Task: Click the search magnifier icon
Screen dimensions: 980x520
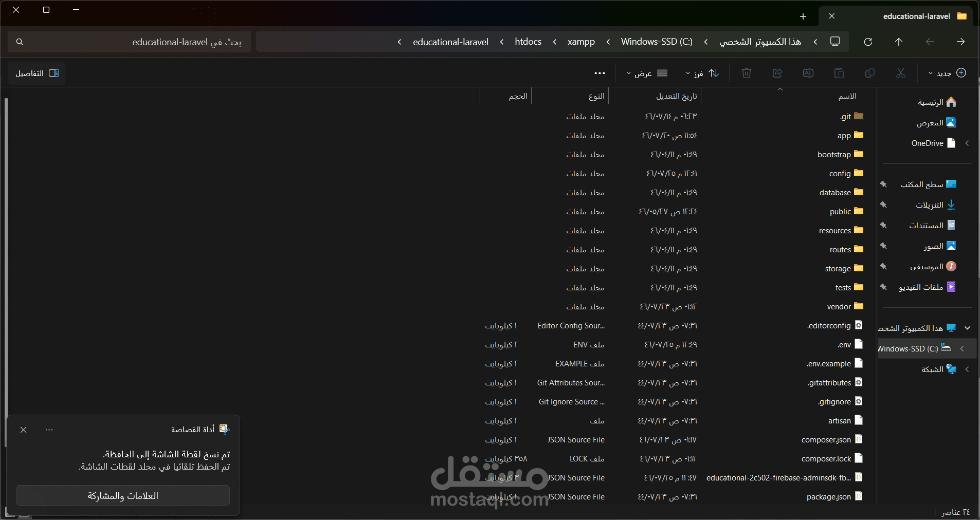Action: 20,42
